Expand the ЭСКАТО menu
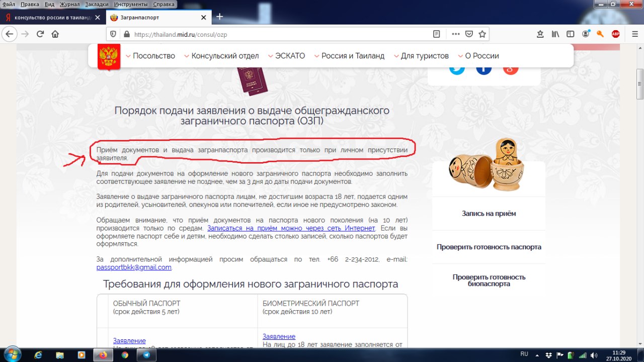 (287, 56)
